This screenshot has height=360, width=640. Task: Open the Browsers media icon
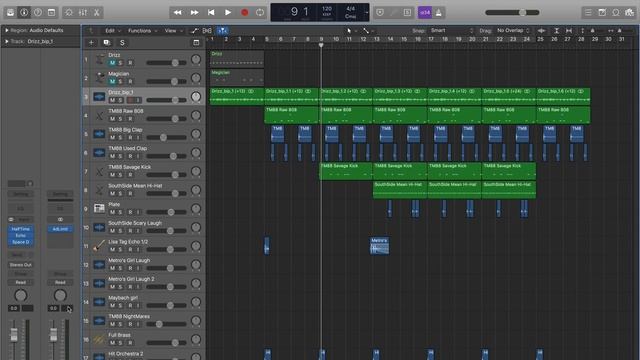tap(629, 13)
